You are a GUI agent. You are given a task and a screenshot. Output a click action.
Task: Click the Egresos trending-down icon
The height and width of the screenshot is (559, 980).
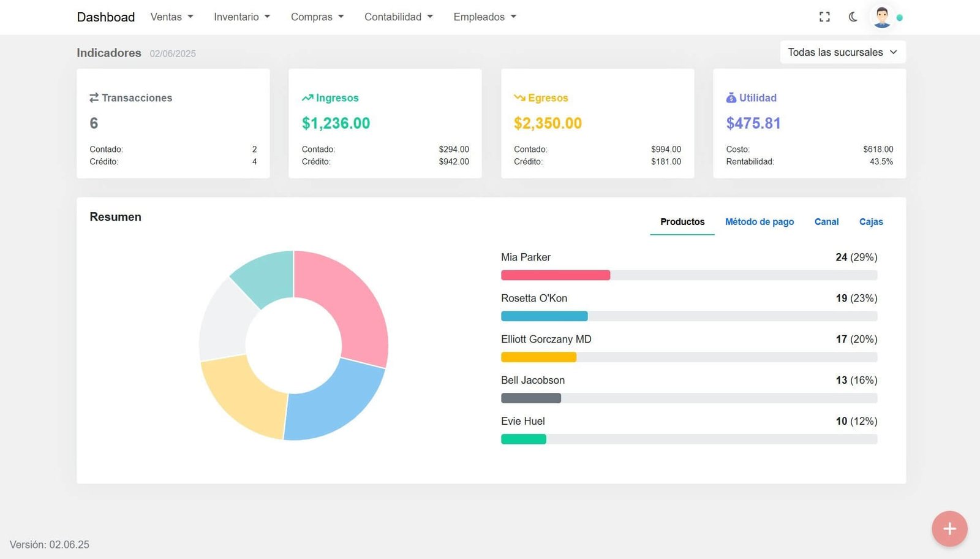tap(519, 98)
